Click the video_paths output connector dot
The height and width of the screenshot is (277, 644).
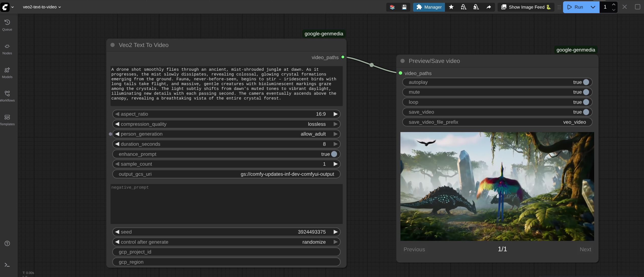coord(343,57)
